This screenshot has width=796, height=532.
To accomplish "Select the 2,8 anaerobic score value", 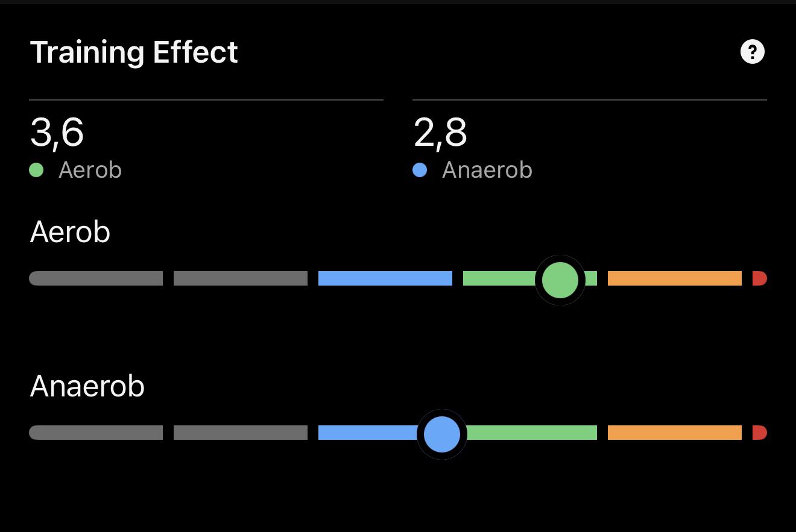I will tap(440, 133).
